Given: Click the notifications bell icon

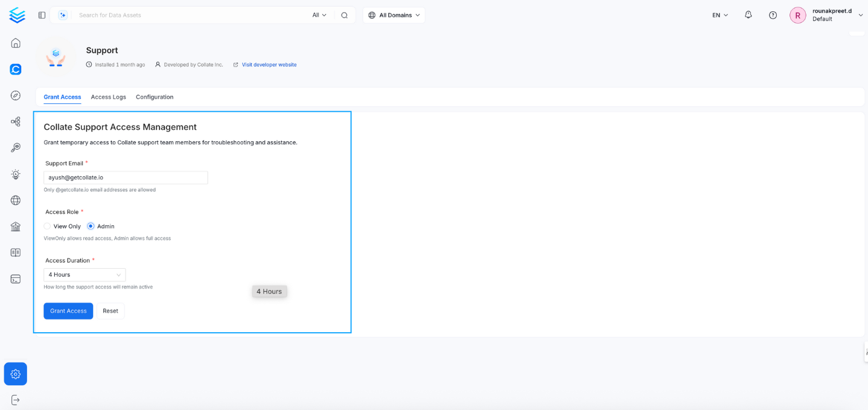Looking at the screenshot, I should (x=748, y=14).
